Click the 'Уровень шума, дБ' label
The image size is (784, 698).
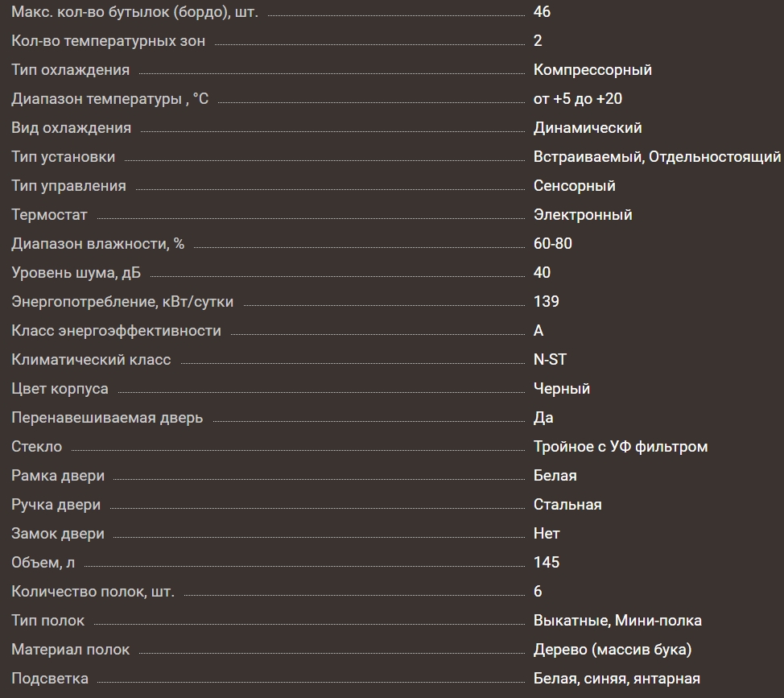pos(76,273)
